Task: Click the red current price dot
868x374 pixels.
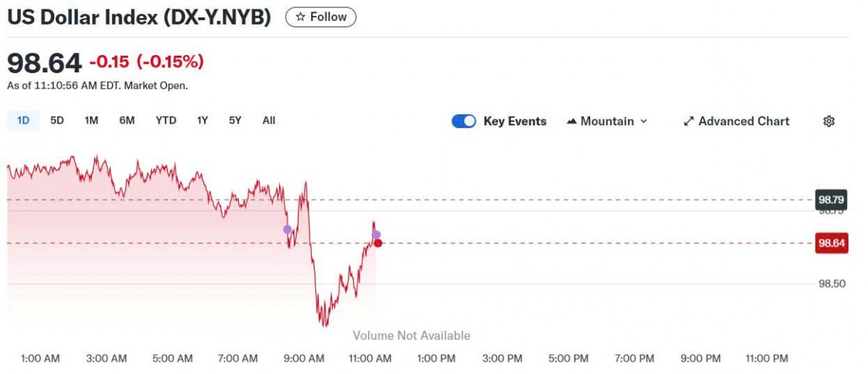Action: coord(378,243)
